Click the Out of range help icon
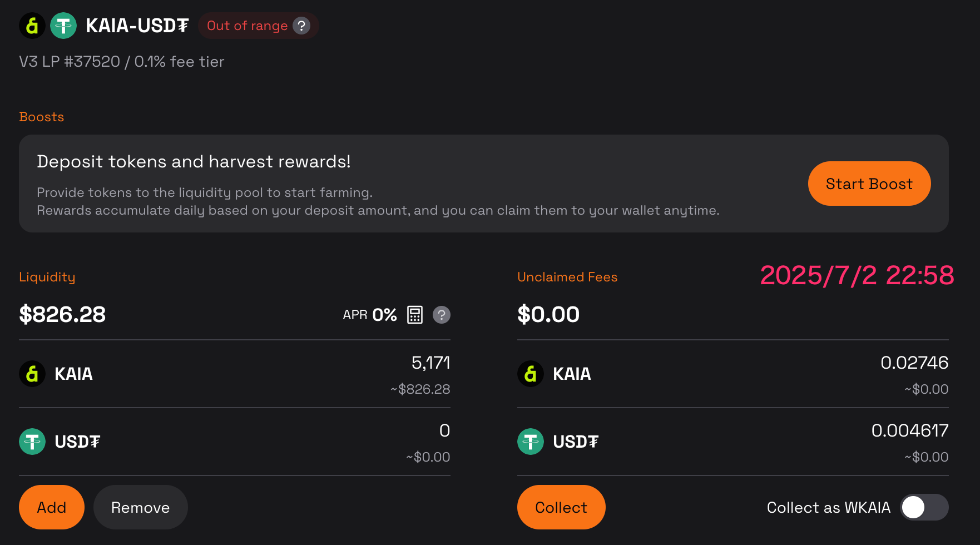Viewport: 980px width, 545px height. pyautogui.click(x=301, y=26)
